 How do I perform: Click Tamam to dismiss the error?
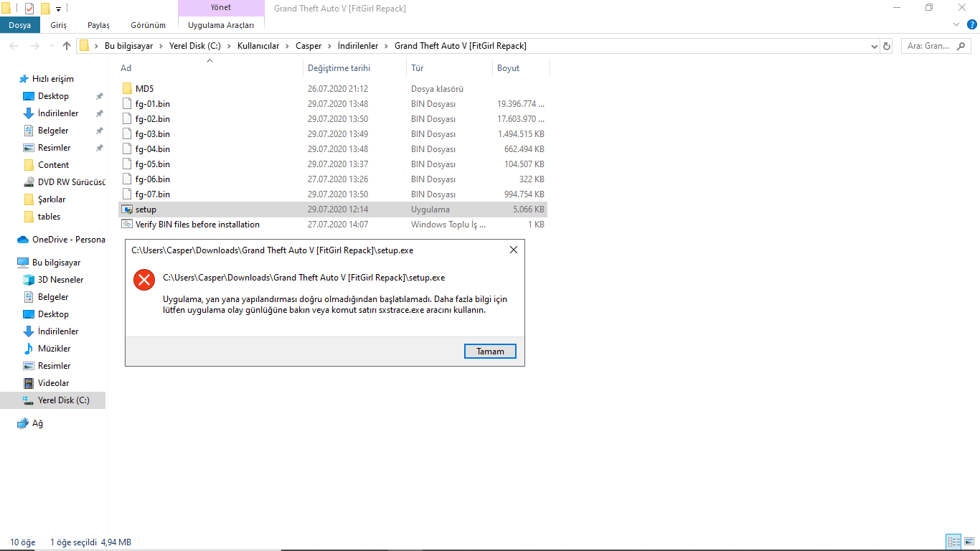(491, 352)
